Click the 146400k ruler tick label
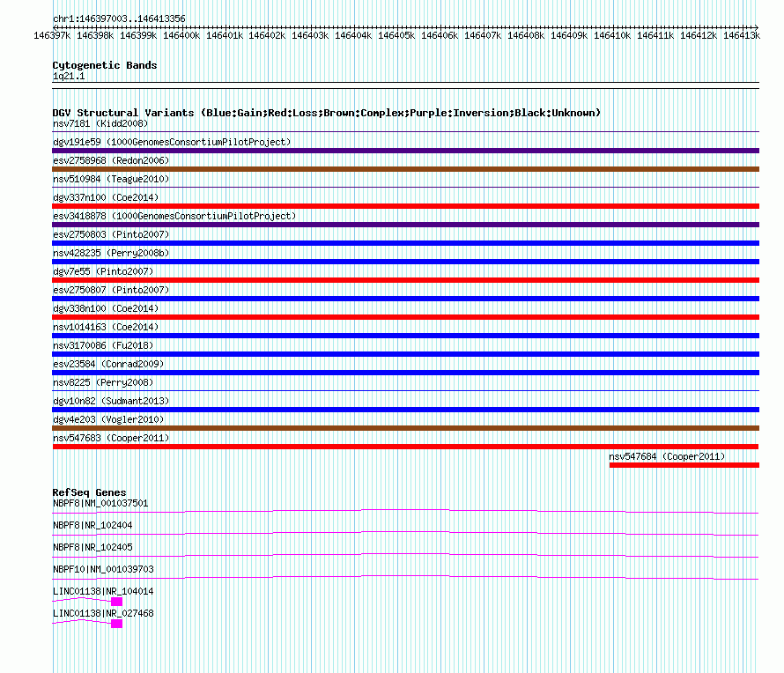The height and width of the screenshot is (673, 784). (181, 35)
